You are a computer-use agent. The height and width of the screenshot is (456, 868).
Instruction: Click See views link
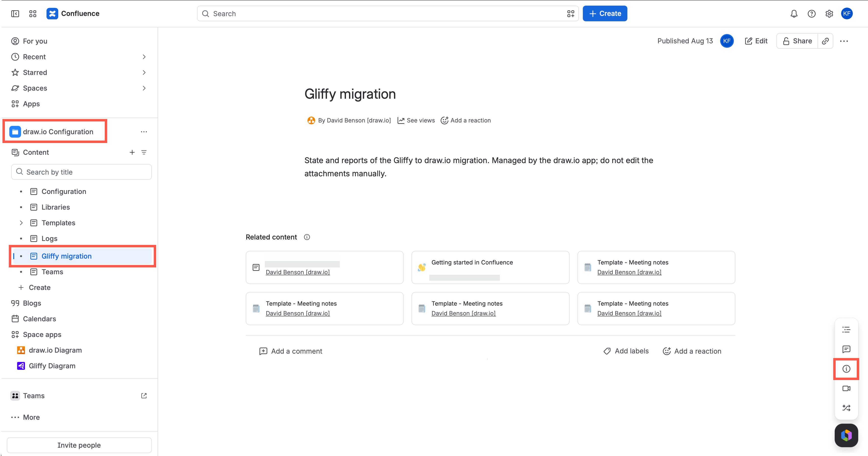416,120
